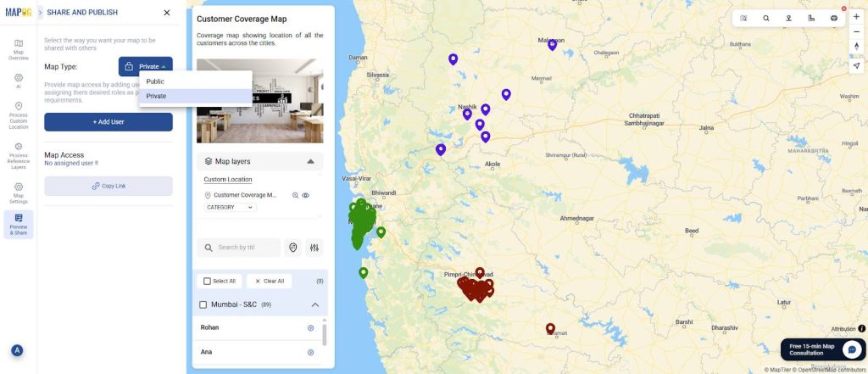The height and width of the screenshot is (374, 868).
Task: Click the map measure tool icon
Action: 811,18
